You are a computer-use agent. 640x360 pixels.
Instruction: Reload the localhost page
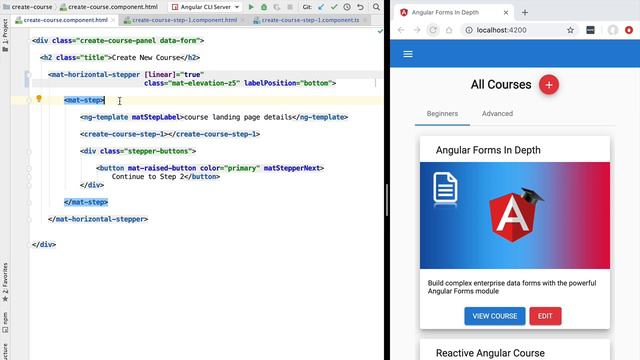coord(433,30)
